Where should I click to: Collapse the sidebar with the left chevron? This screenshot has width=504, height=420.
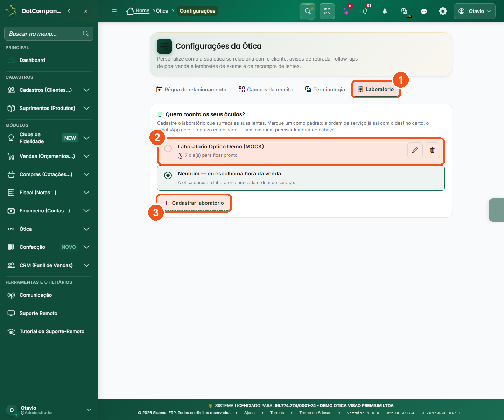69,11
